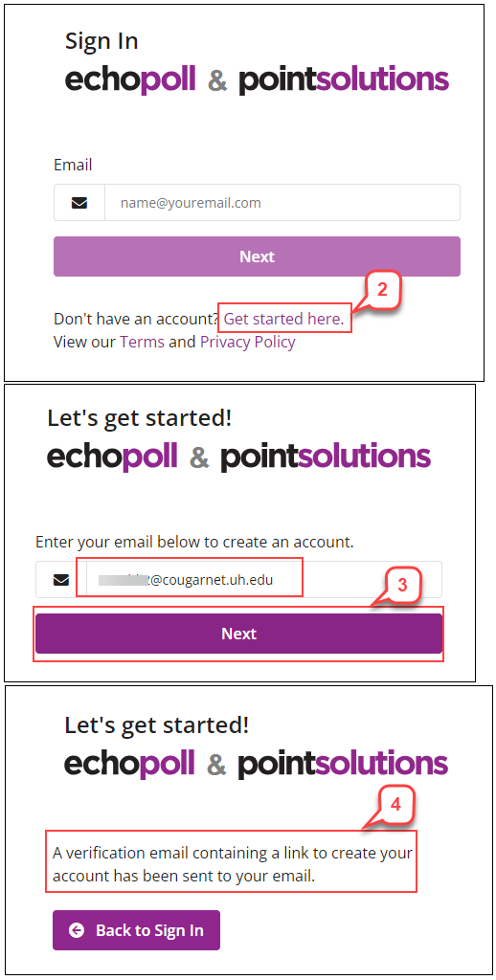Image resolution: width=496 pixels, height=980 pixels.
Task: Click the Back to Sign In button
Action: pyautogui.click(x=136, y=930)
